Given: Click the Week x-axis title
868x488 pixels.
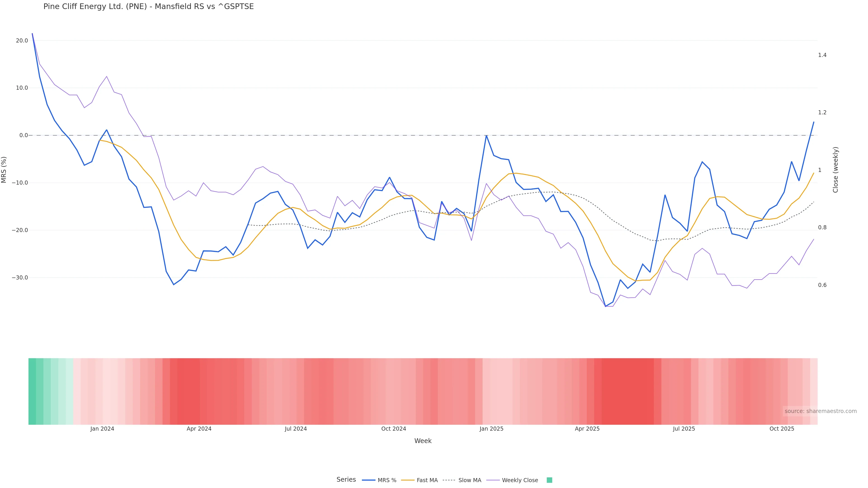Looking at the screenshot, I should pos(423,441).
